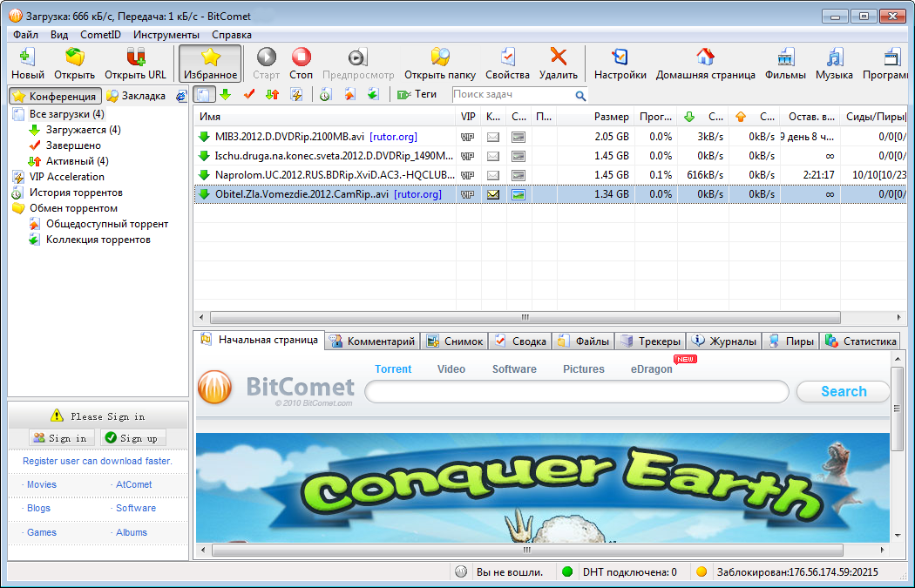Viewport: 915px width, 588px height.
Task: Click the magnifier icon in task search
Action: (x=580, y=95)
